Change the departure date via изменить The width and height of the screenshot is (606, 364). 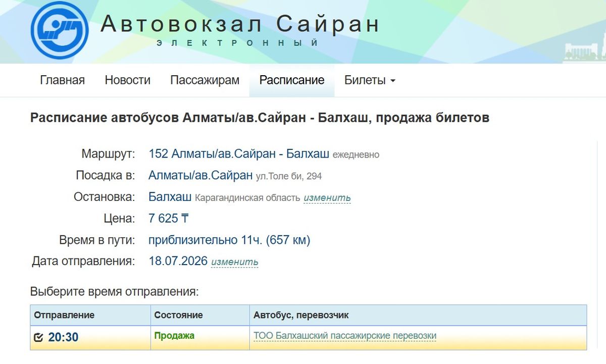[x=235, y=262]
